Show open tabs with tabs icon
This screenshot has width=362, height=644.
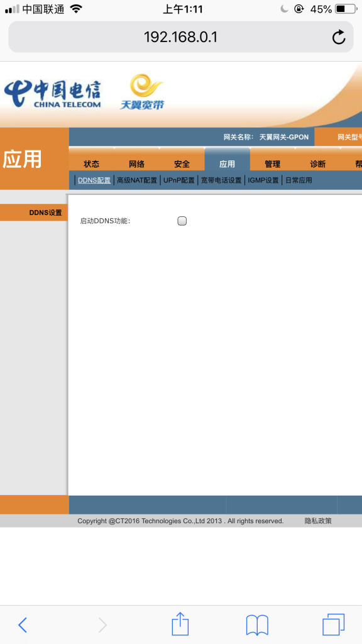click(x=333, y=625)
